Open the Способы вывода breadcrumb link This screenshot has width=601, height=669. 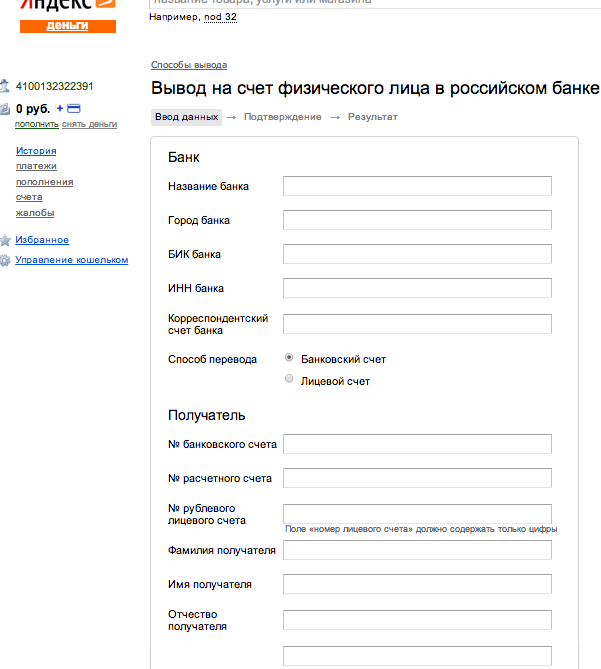(189, 65)
